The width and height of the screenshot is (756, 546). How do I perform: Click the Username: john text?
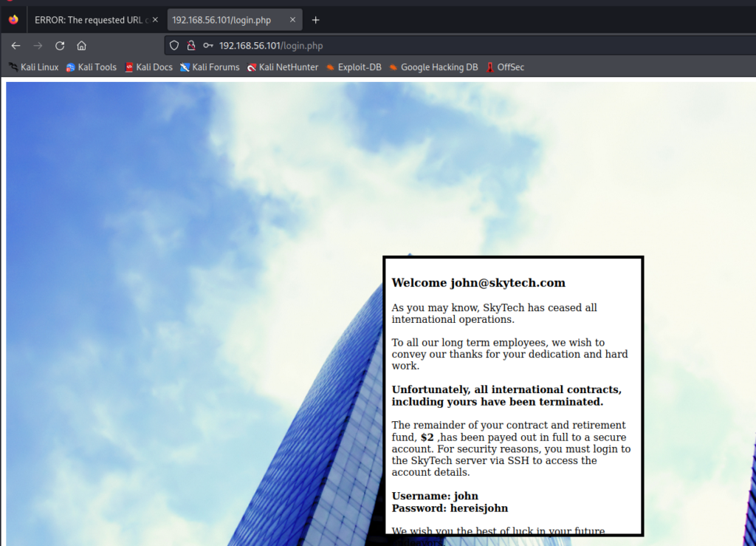tap(435, 496)
